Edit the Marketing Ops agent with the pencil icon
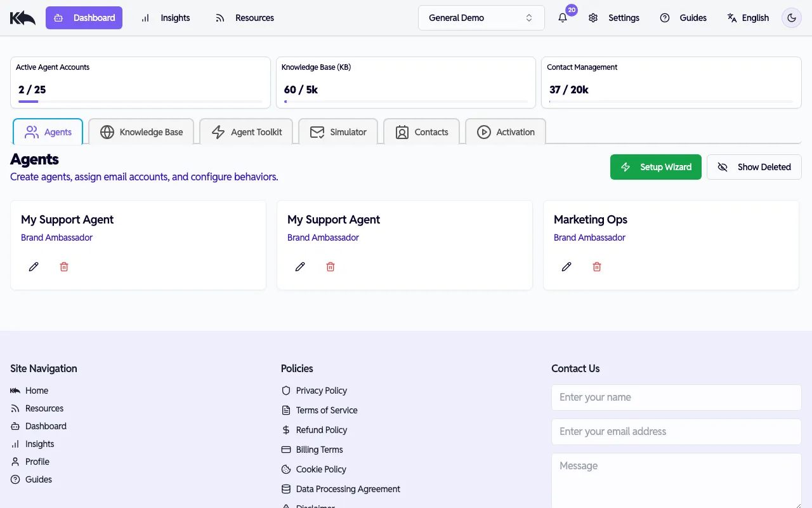The image size is (812, 508). (x=566, y=266)
